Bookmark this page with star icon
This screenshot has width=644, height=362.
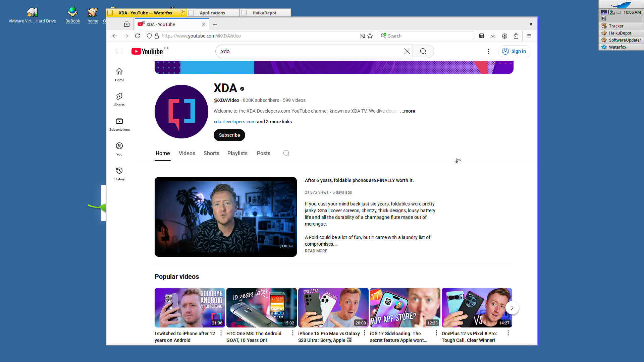(x=370, y=36)
